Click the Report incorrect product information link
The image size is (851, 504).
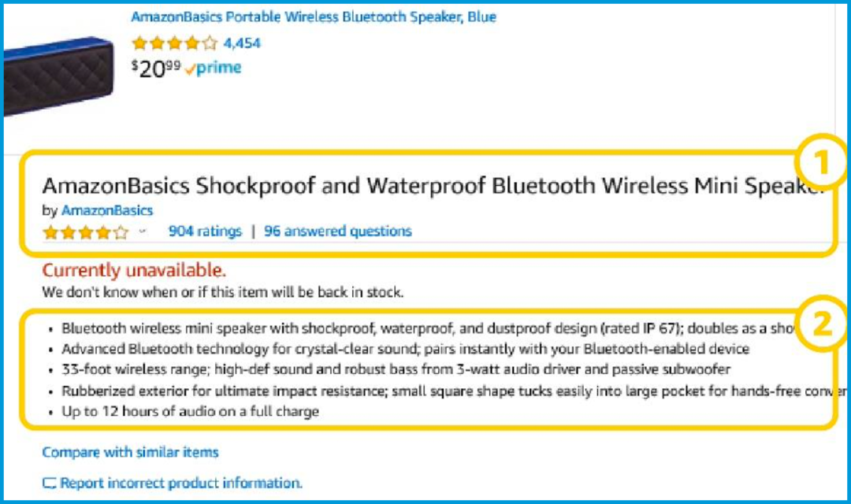180,483
